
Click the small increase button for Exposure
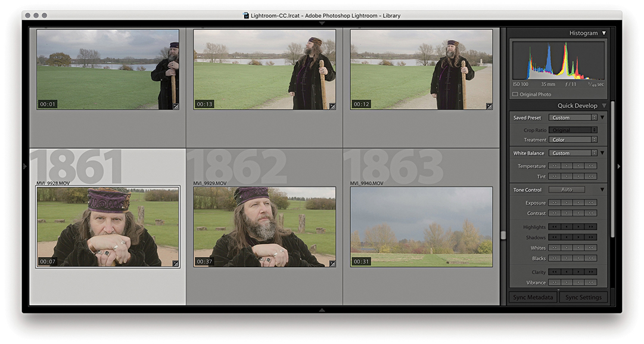pyautogui.click(x=578, y=203)
